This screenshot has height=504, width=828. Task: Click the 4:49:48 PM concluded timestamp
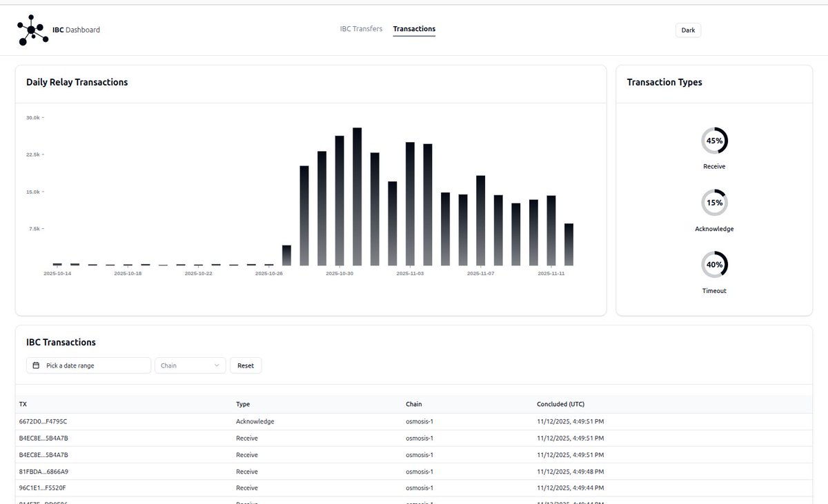coord(570,472)
